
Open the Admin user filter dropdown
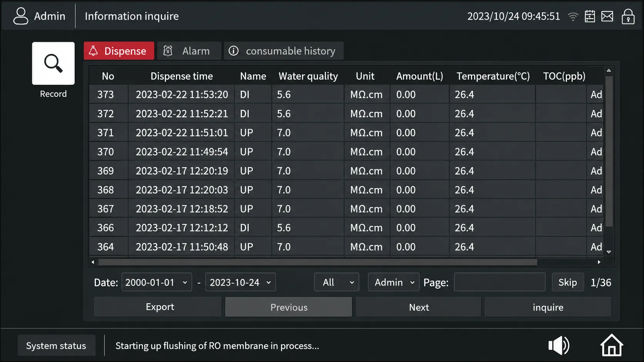point(394,282)
